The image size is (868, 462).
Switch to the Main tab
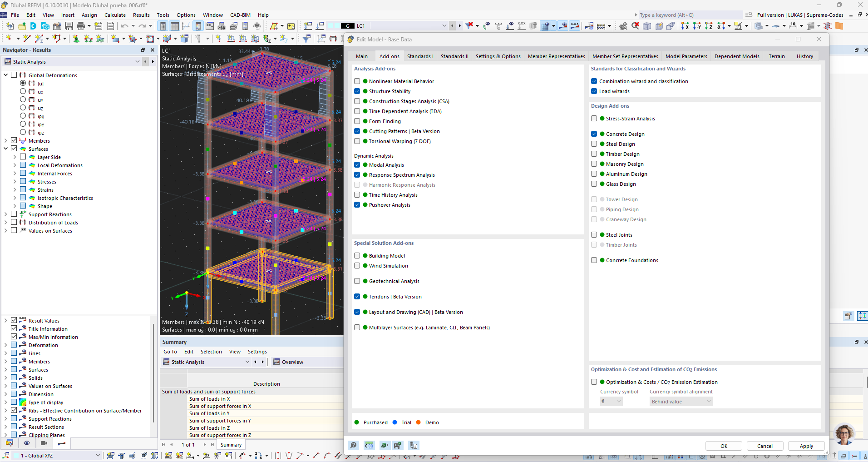[362, 56]
